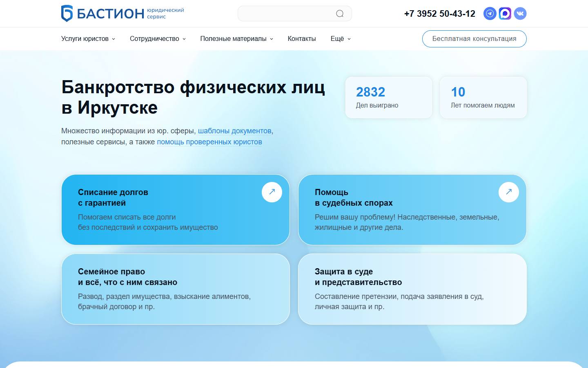Click arrow icon on Помощь в судебных спорах card
Screen dimensions: 588x368
(x=509, y=192)
